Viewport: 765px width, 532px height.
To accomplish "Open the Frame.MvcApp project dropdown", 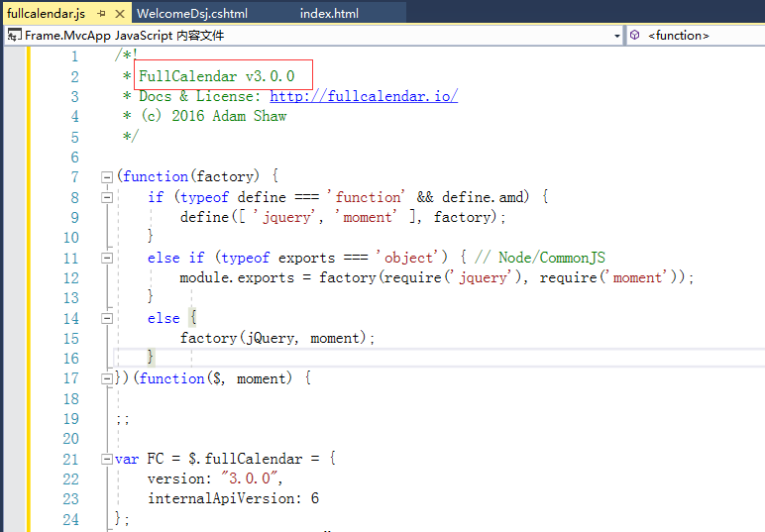I will 617,36.
